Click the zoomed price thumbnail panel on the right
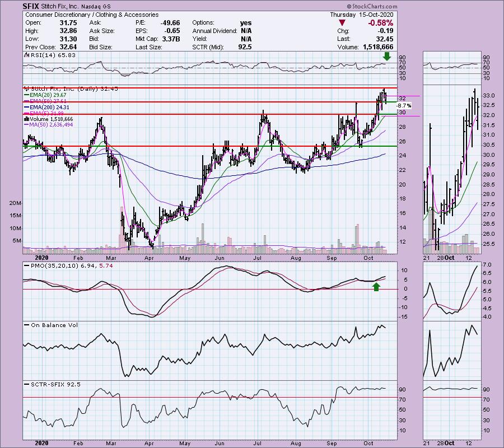 (x=452, y=169)
